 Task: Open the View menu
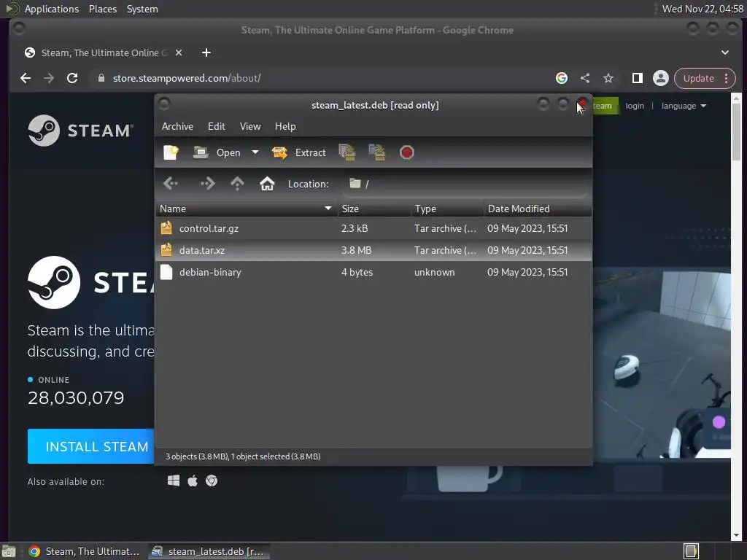pyautogui.click(x=250, y=126)
